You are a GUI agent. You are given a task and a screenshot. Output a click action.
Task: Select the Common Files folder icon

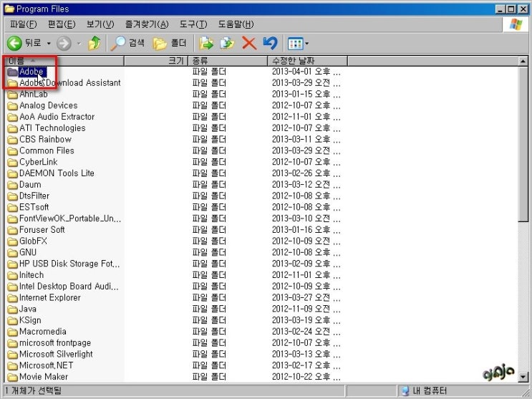coord(13,150)
